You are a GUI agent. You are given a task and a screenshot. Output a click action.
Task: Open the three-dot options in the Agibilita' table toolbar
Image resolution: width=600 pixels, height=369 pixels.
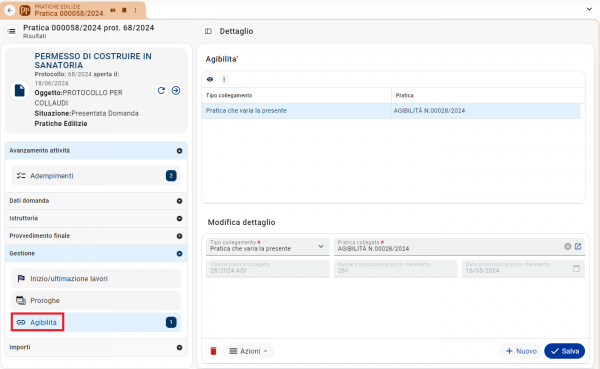(224, 79)
